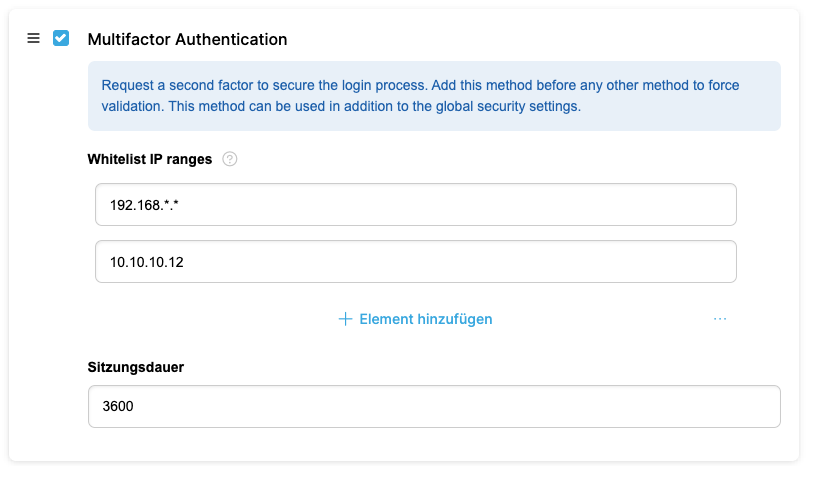
Task: Open the three-dot options for IP ranges
Action: coord(720,319)
